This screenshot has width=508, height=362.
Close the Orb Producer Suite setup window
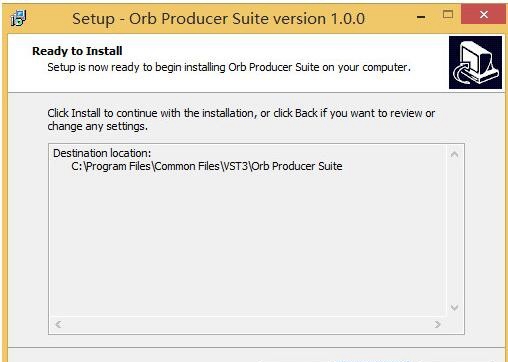pos(483,14)
